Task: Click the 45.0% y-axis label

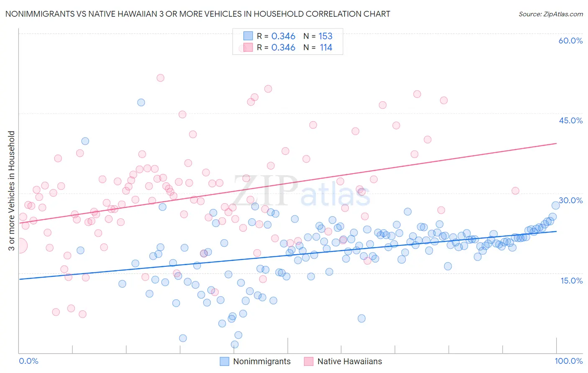Action: click(570, 120)
